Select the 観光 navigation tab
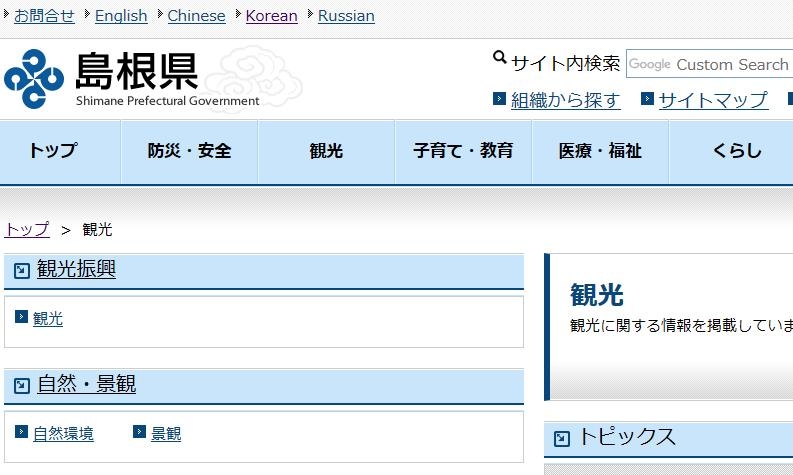 pyautogui.click(x=326, y=152)
